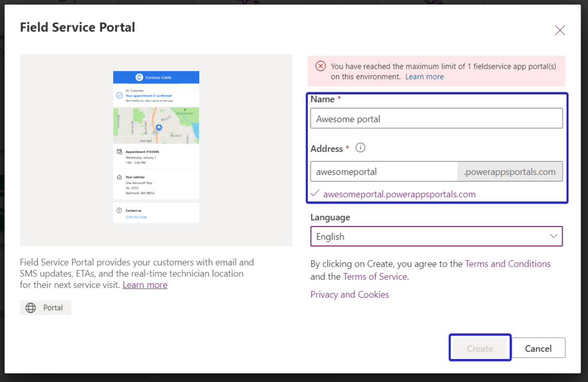Screen dimensions: 588x382
Task: Click into the Name field
Action: 436,119
